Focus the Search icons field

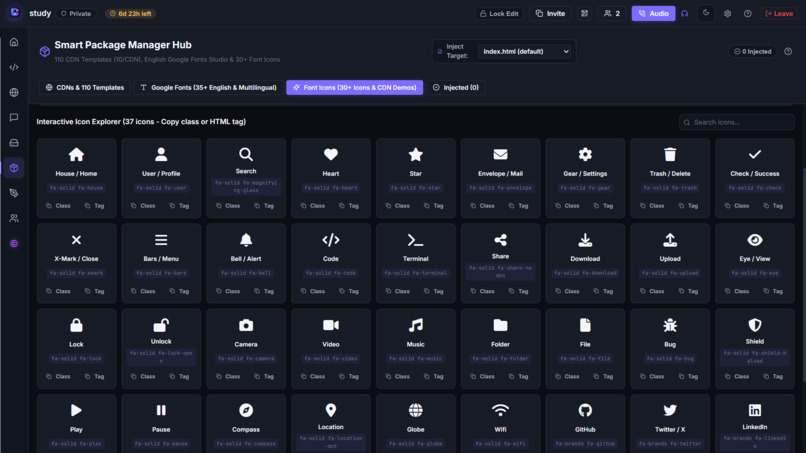click(x=737, y=122)
